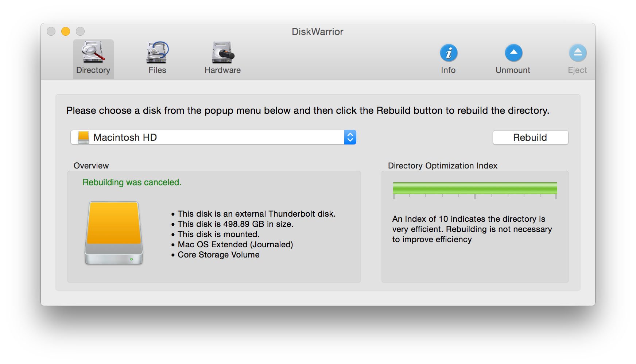Viewport: 636px width, 364px height.
Task: Click the Rebuild button
Action: click(530, 138)
